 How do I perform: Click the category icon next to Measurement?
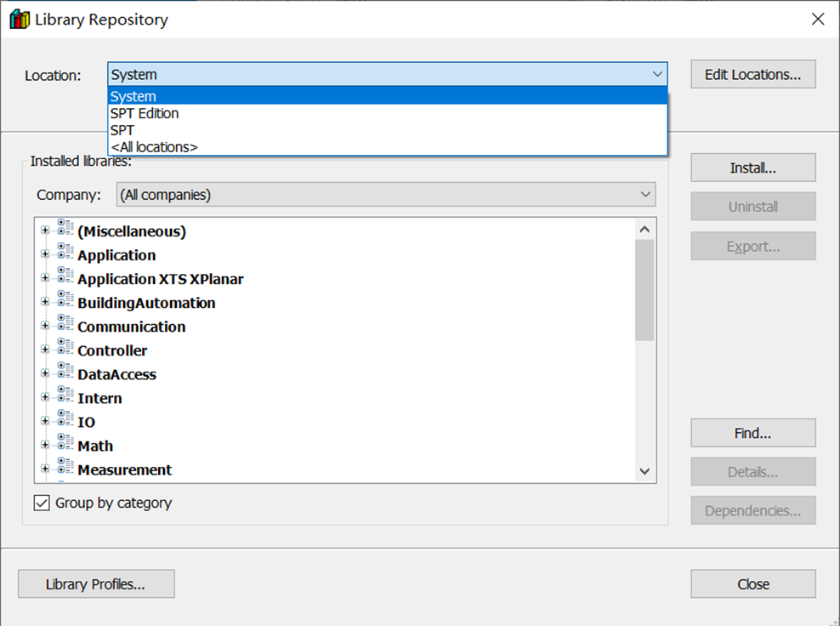pos(65,467)
